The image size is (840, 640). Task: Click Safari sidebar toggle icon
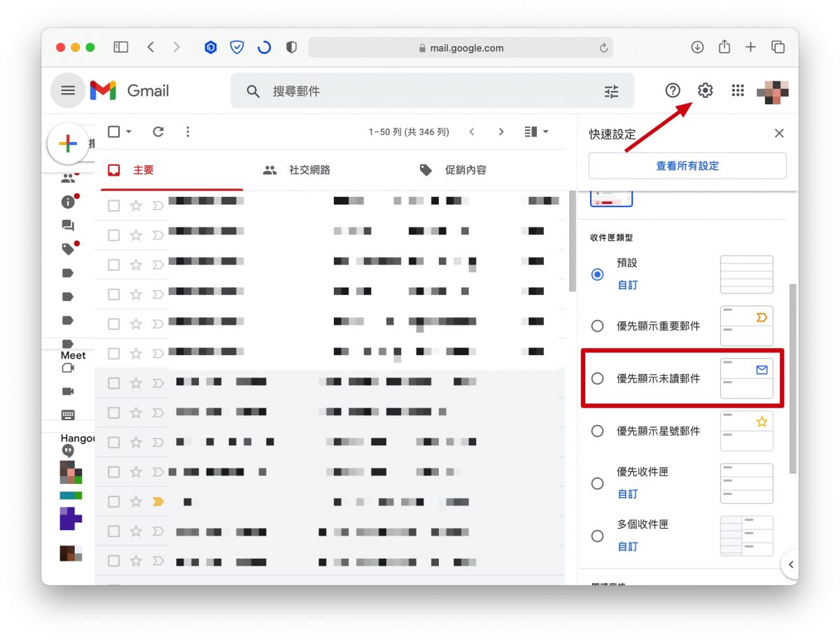121,47
